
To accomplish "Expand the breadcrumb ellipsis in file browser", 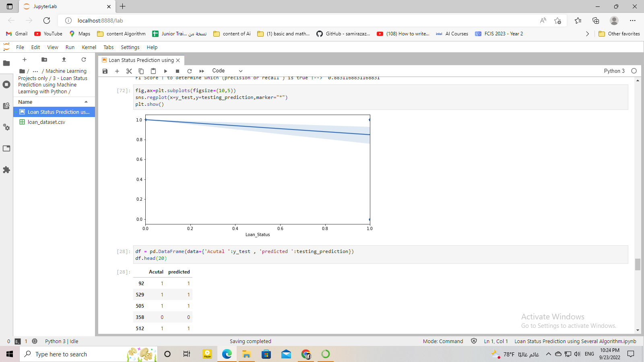I will pyautogui.click(x=35, y=71).
